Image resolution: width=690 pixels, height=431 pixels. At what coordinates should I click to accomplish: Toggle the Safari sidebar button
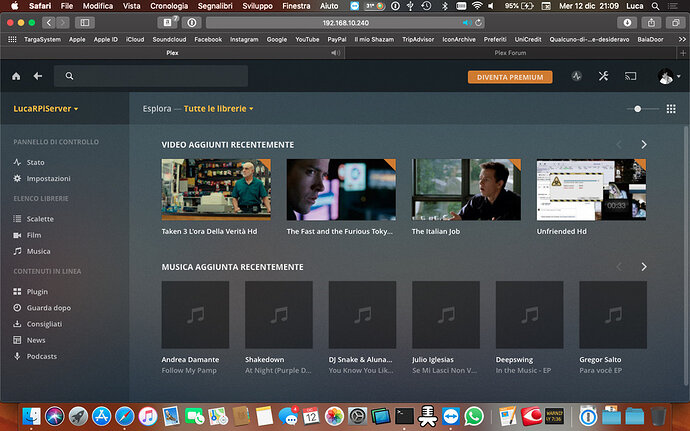click(x=84, y=22)
